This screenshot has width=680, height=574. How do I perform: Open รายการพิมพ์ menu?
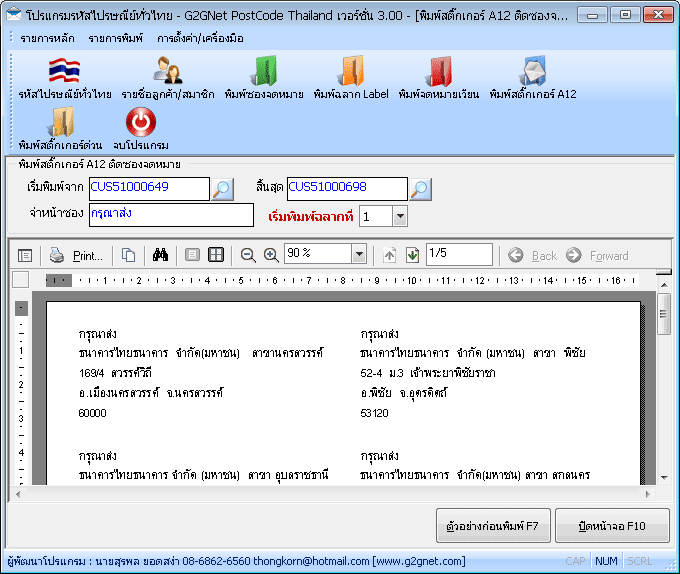115,39
